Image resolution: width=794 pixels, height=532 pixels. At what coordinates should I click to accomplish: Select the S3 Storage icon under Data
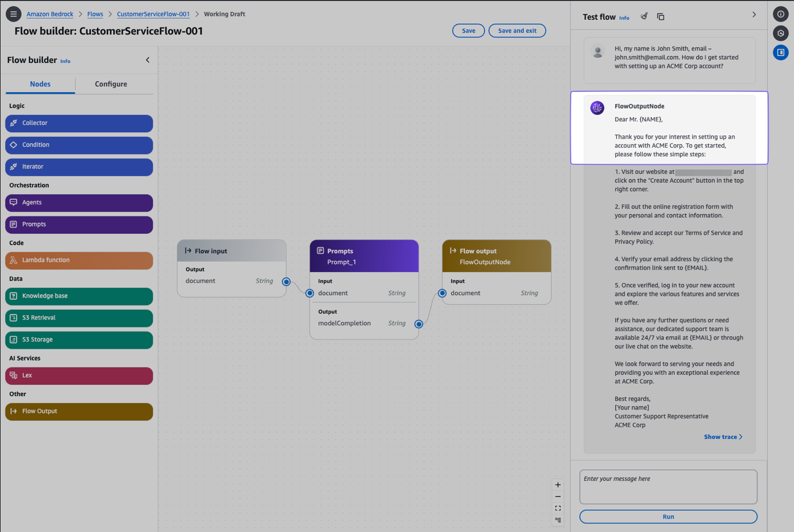14,340
